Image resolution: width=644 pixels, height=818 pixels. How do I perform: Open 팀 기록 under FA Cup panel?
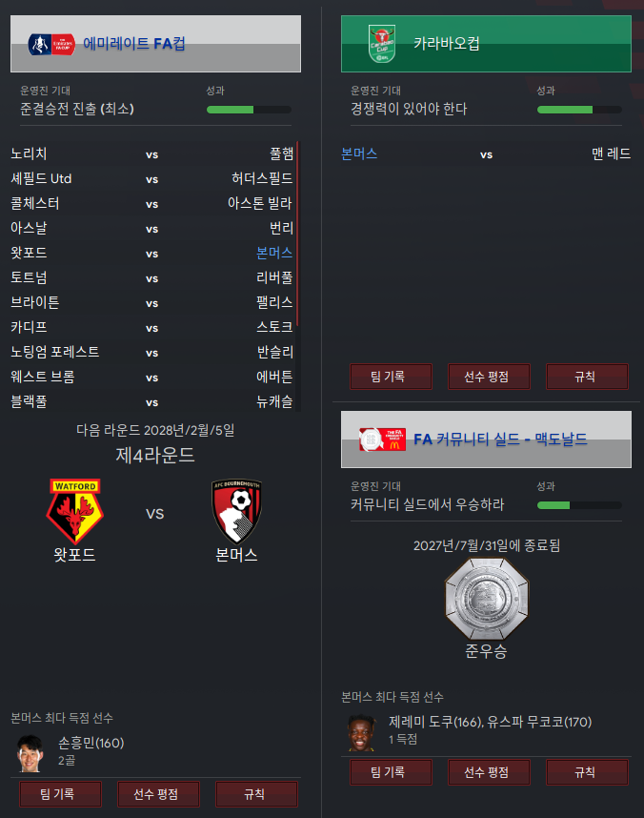(x=60, y=794)
